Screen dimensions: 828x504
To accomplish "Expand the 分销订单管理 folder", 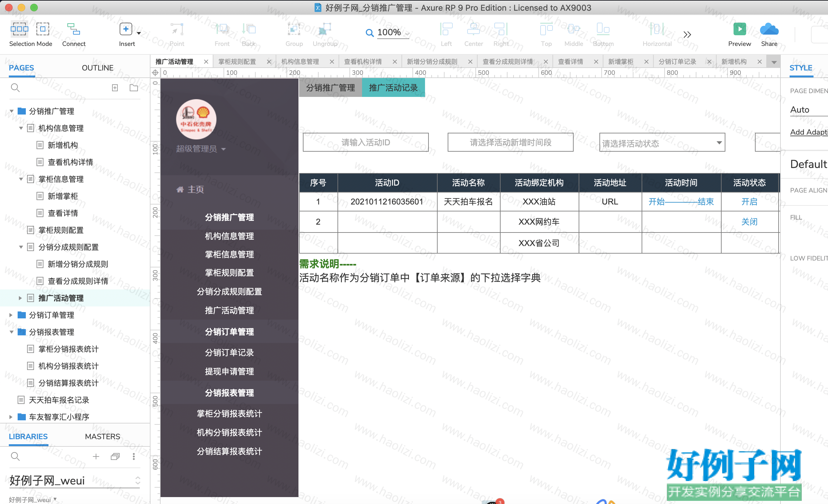I will 11,315.
